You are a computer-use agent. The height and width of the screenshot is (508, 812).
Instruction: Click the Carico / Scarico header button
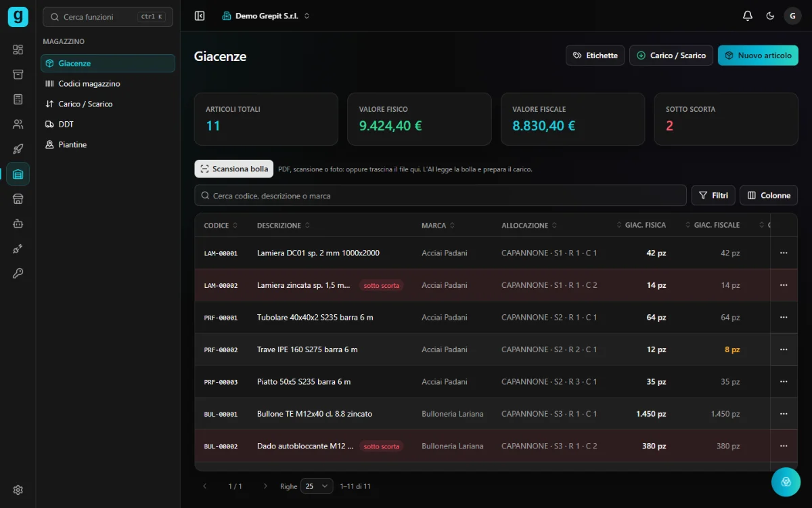671,56
